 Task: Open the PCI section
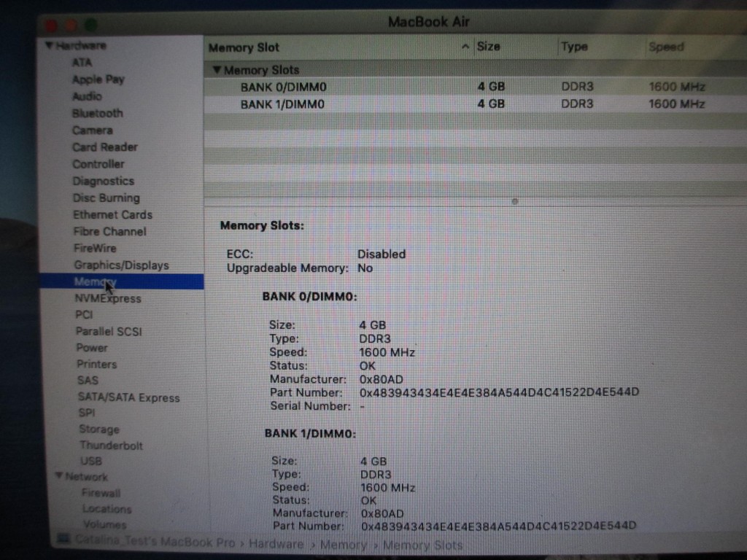click(84, 315)
